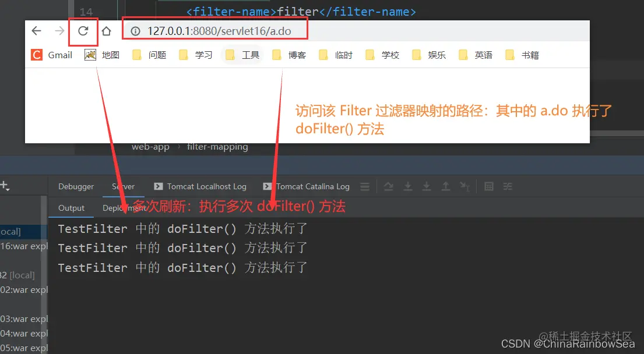Click the Run to Cursor debugger icon

click(x=464, y=187)
